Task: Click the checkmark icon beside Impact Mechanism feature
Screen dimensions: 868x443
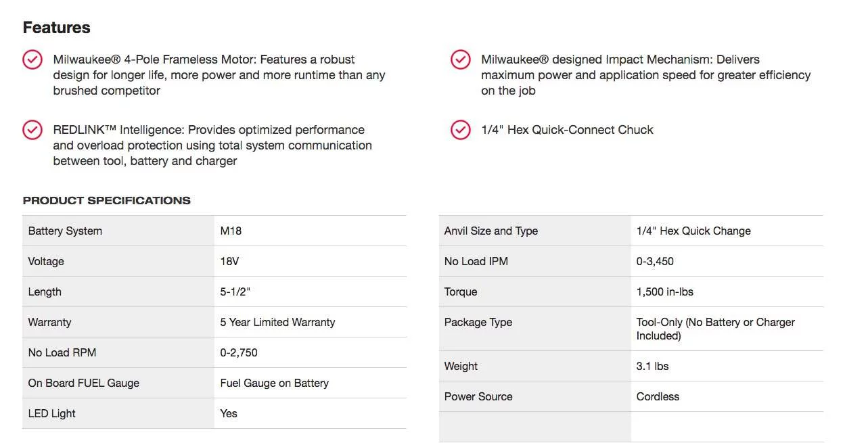Action: tap(461, 60)
